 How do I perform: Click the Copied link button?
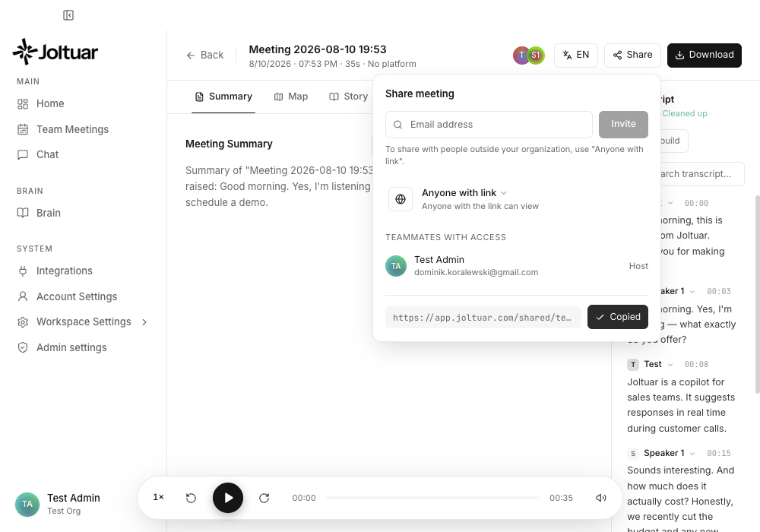617,317
